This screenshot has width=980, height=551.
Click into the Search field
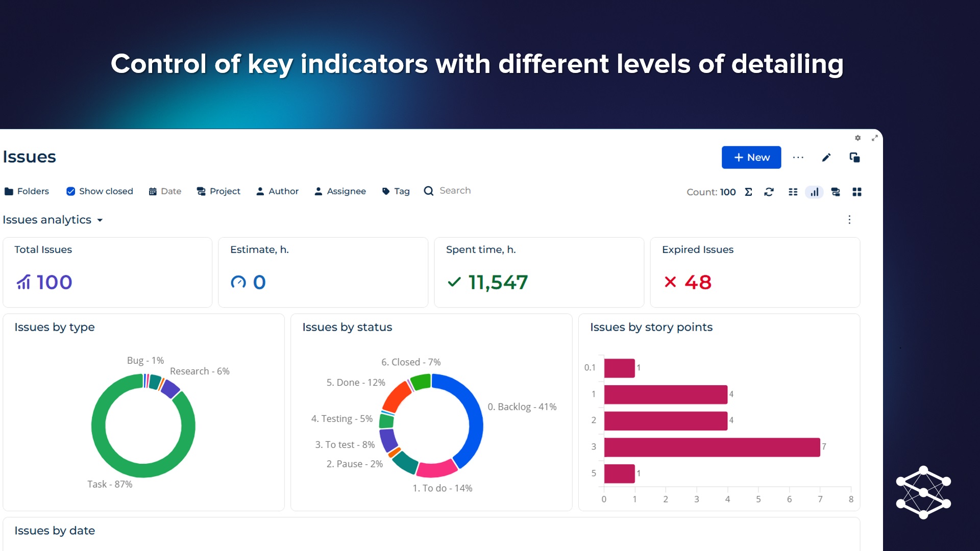click(x=455, y=191)
